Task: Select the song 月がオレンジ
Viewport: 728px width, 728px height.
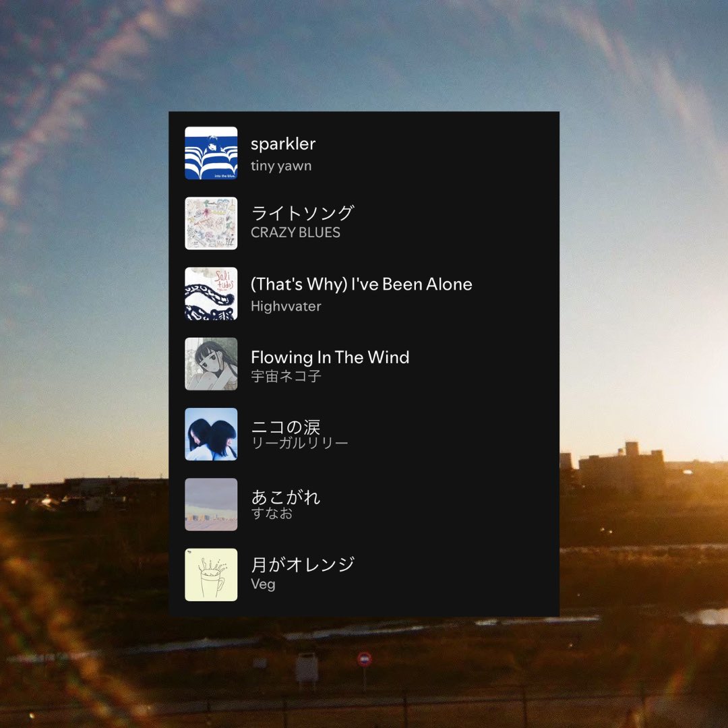Action: point(303,565)
